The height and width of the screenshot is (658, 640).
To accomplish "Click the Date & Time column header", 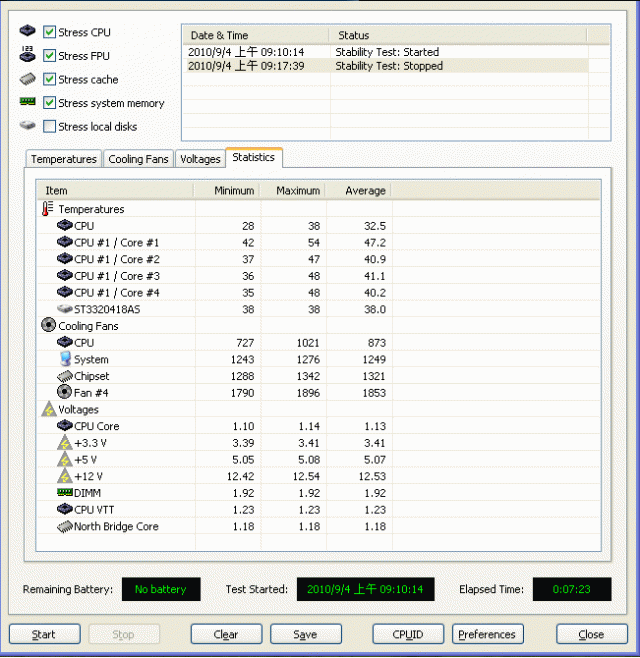I will point(256,35).
